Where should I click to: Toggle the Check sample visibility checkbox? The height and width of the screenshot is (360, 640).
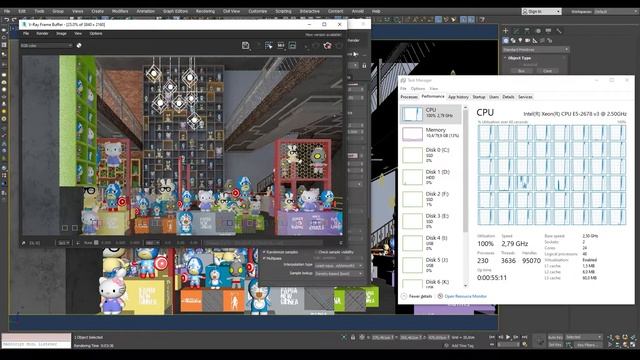click(x=316, y=252)
